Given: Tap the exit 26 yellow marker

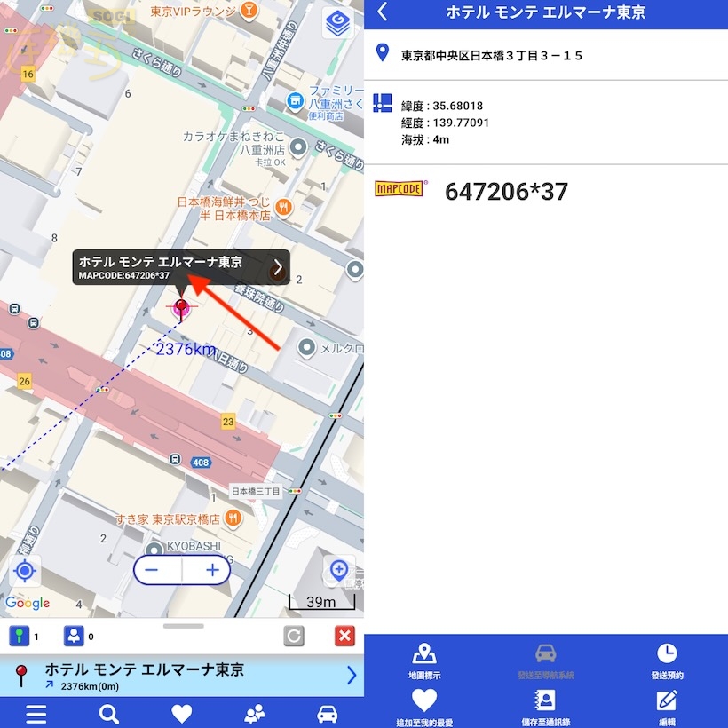Looking at the screenshot, I should coord(24,381).
